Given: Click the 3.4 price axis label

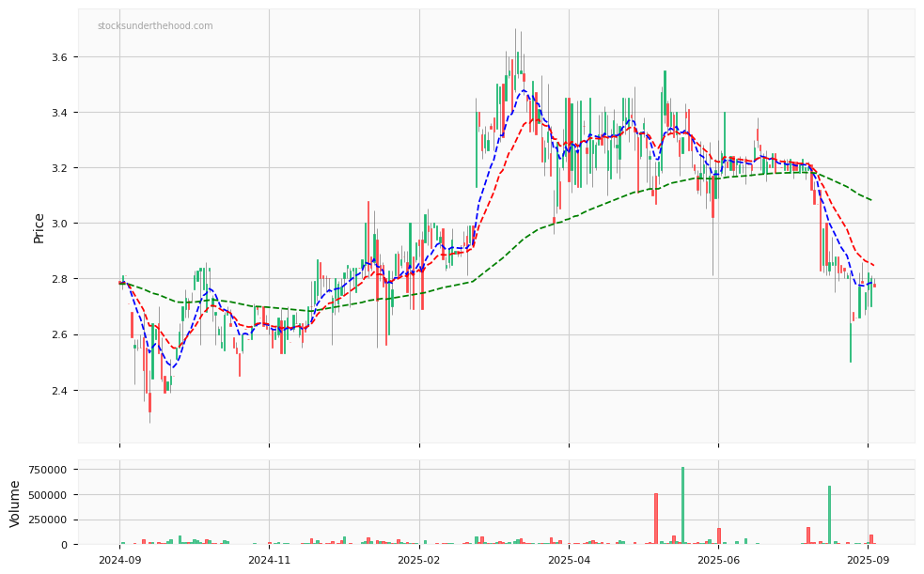Looking at the screenshot, I should [61, 113].
